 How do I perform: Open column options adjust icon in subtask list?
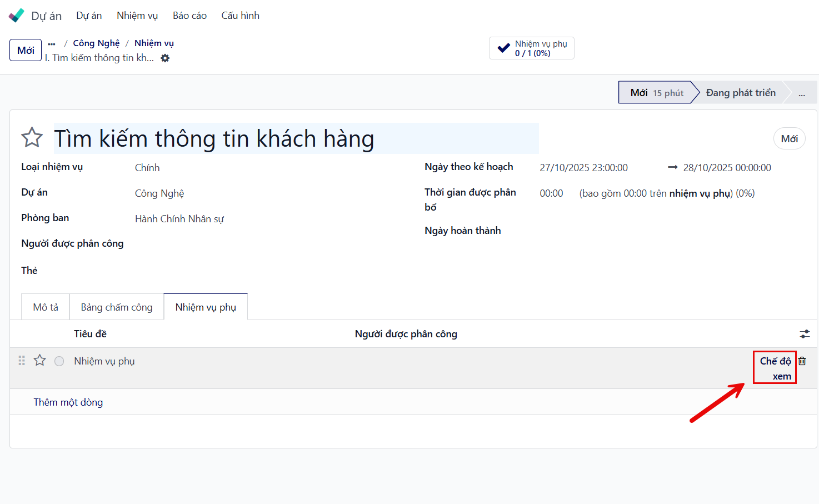[805, 334]
